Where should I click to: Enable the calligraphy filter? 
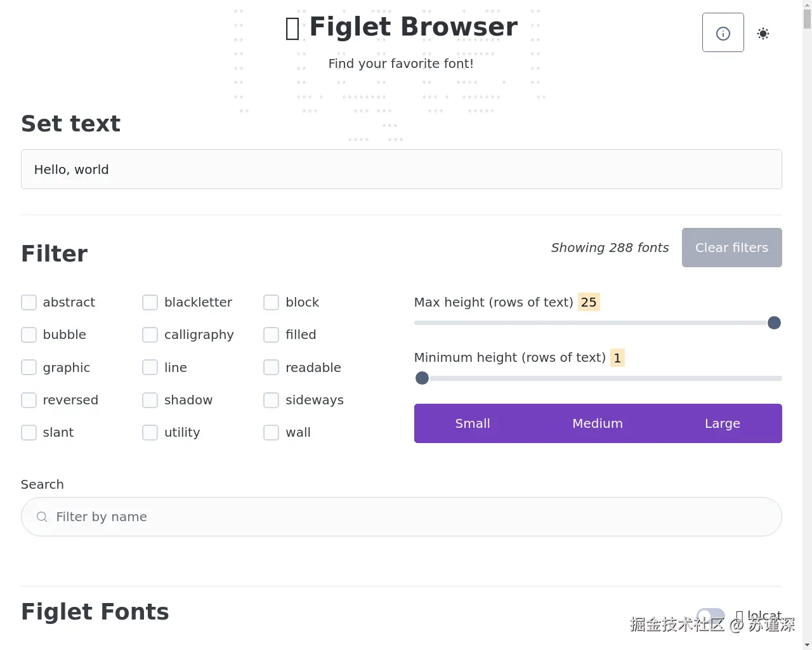pos(150,335)
